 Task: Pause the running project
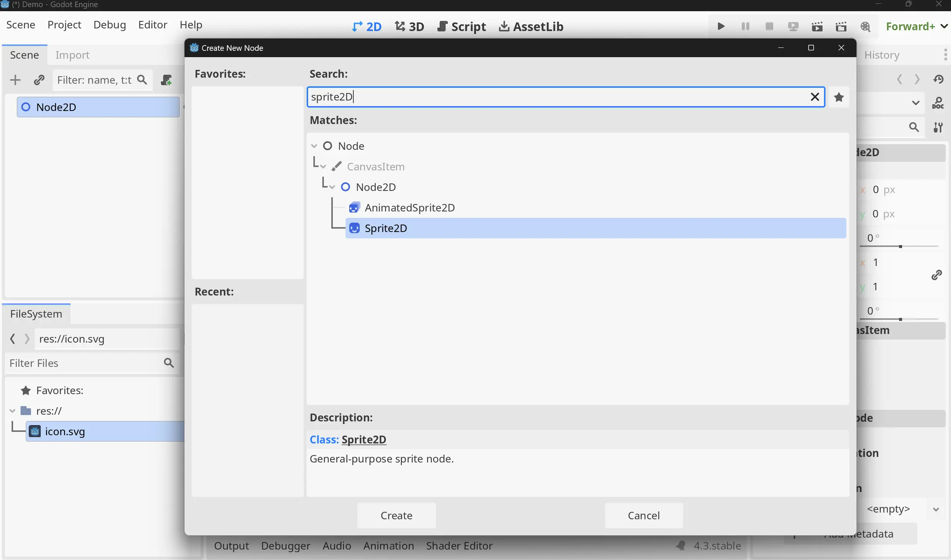[745, 27]
